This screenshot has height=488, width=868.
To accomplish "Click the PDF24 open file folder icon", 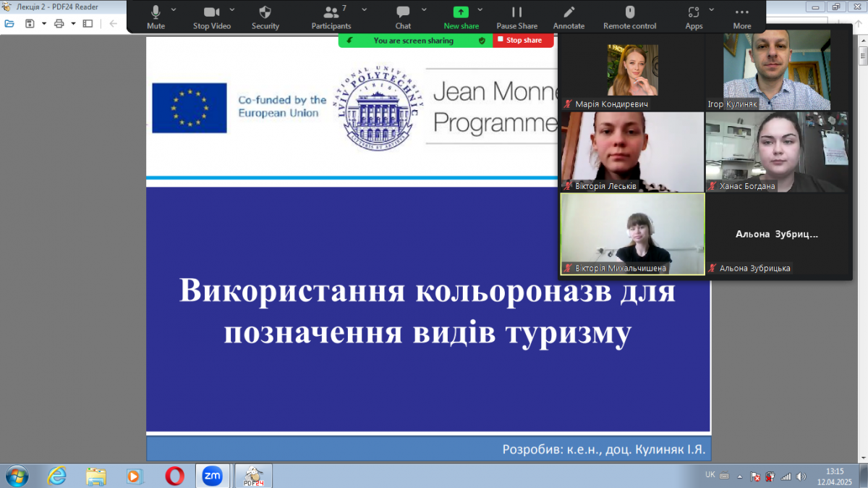I will [9, 23].
